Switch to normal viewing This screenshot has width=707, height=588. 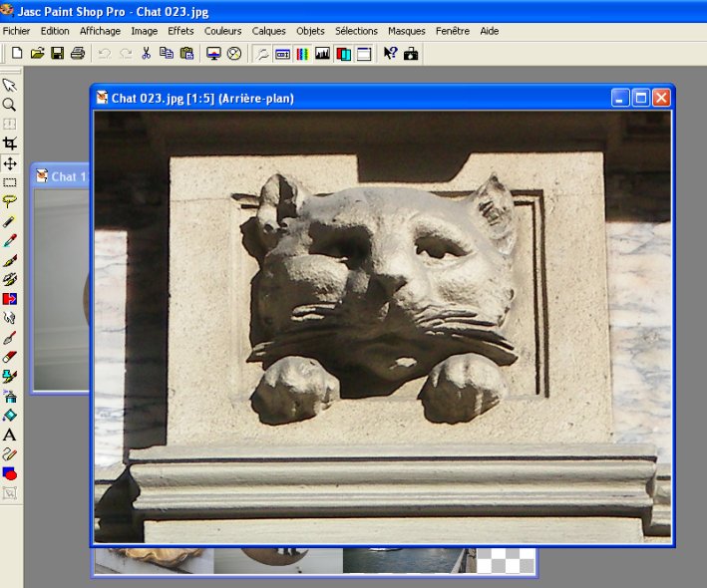(x=234, y=54)
